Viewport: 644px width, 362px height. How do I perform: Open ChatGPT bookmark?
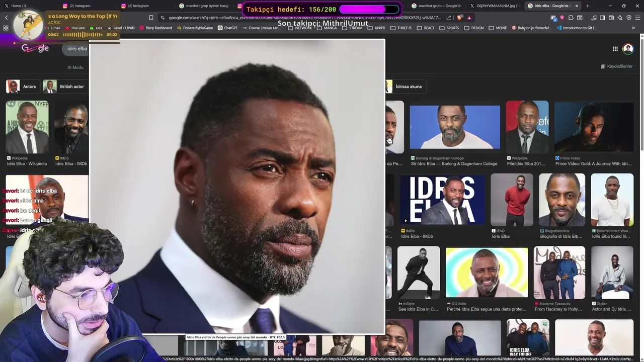(x=227, y=28)
